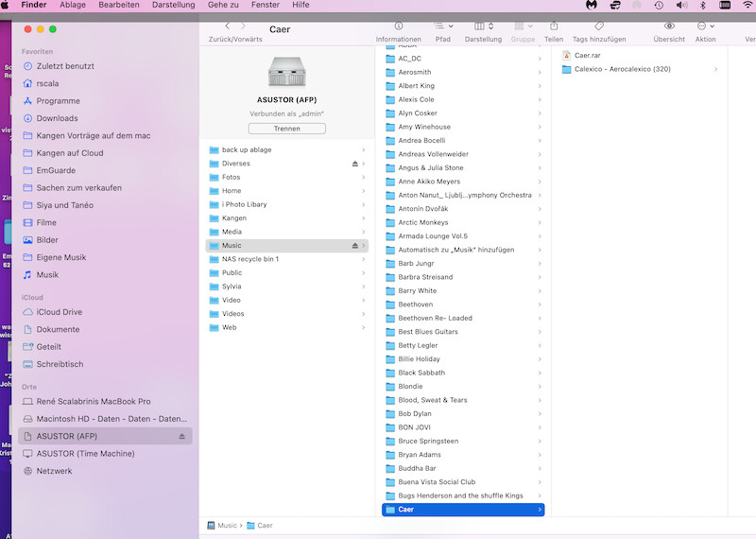Viewport: 756px width, 539px height.
Task: Click the Trennen disconnect button
Action: (287, 129)
